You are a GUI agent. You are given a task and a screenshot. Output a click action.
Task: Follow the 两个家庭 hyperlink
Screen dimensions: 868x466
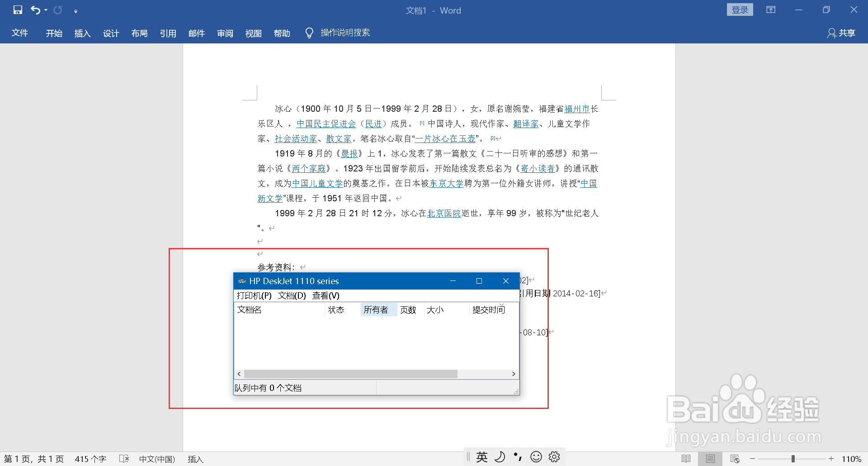click(309, 168)
